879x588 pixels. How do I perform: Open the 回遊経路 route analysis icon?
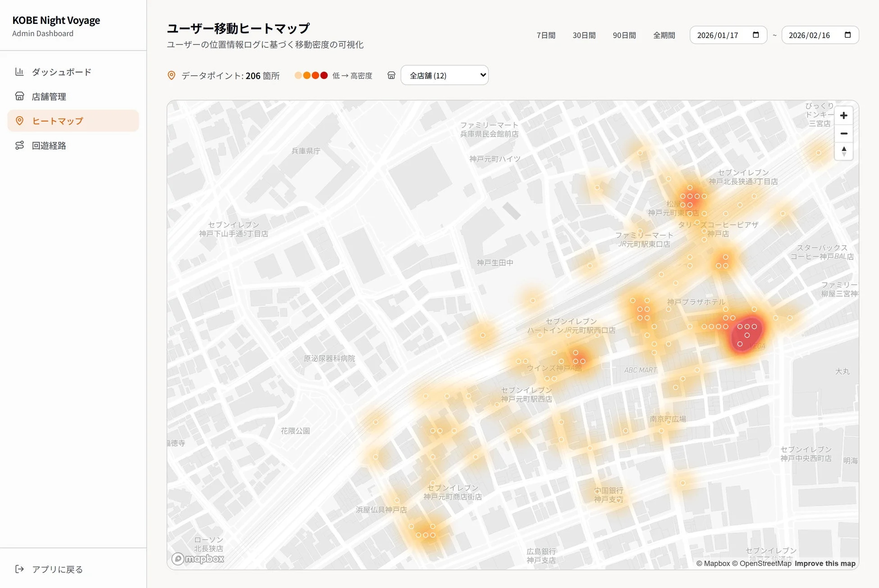tap(20, 145)
